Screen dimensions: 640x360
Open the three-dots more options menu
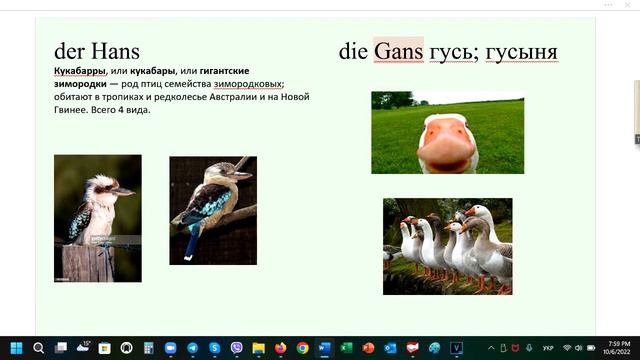pyautogui.click(x=608, y=5)
